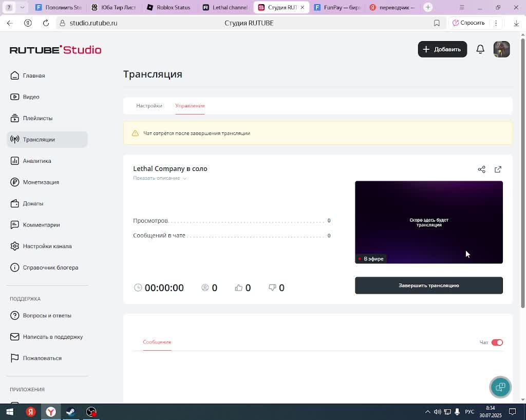Click the Добавить button
This screenshot has width=526, height=420.
pyautogui.click(x=442, y=49)
